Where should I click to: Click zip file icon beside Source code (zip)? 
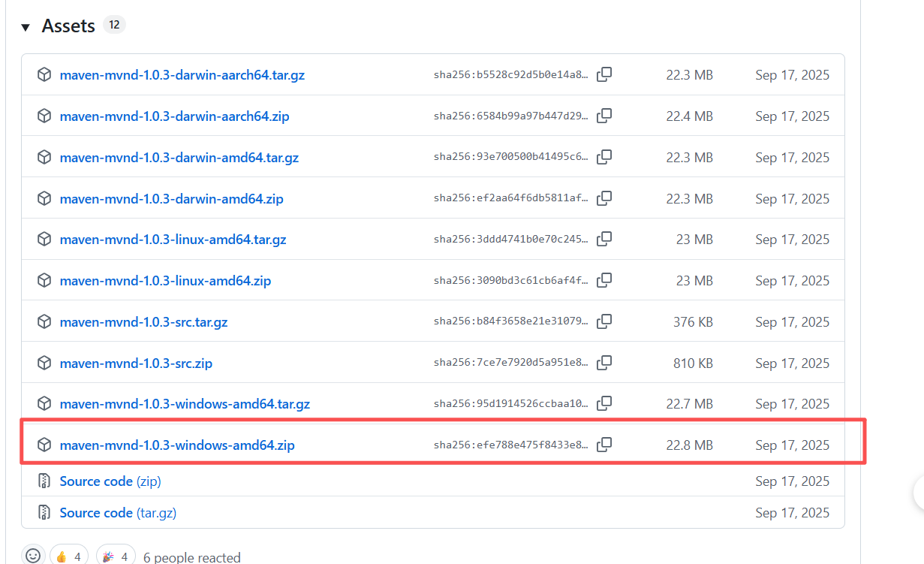(44, 481)
